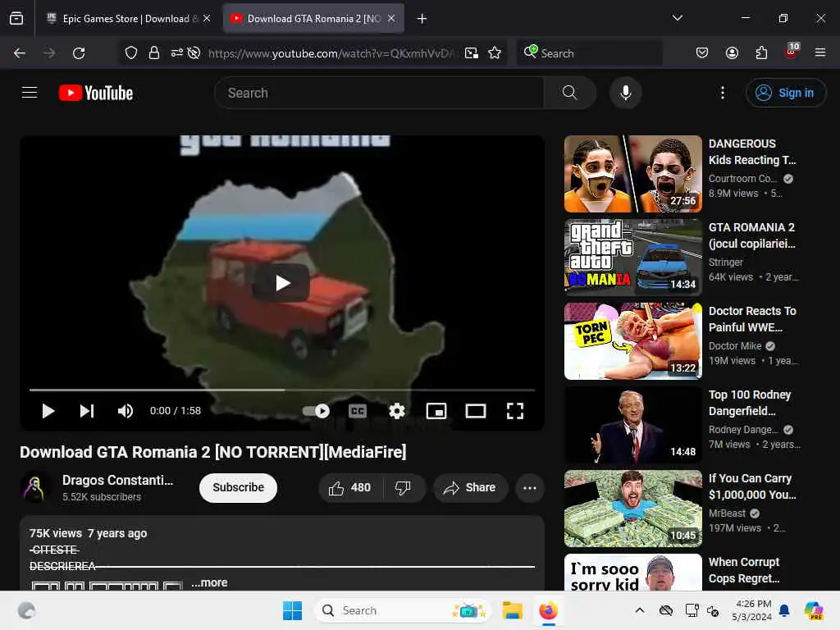Mute the video volume

coord(126,411)
